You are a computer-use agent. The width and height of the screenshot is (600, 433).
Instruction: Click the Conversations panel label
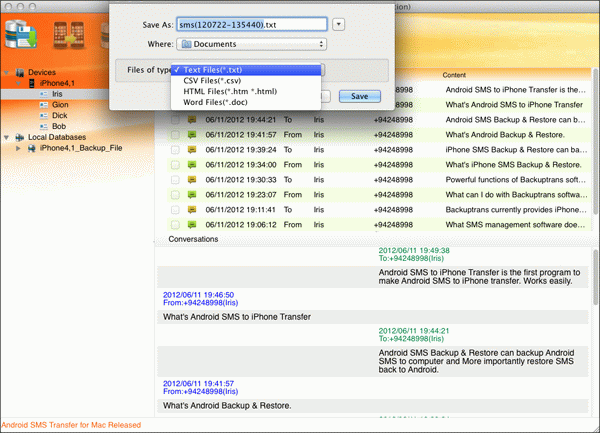(x=193, y=239)
